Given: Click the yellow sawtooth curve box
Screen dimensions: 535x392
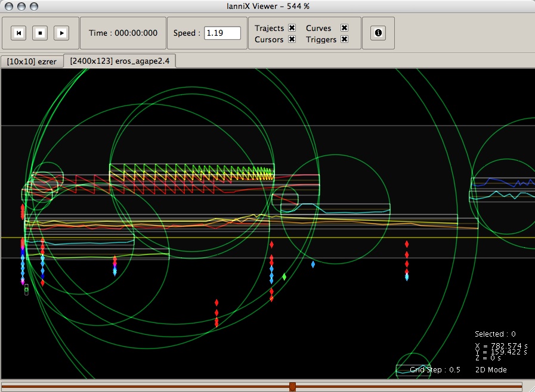Looking at the screenshot, I should click(192, 173).
